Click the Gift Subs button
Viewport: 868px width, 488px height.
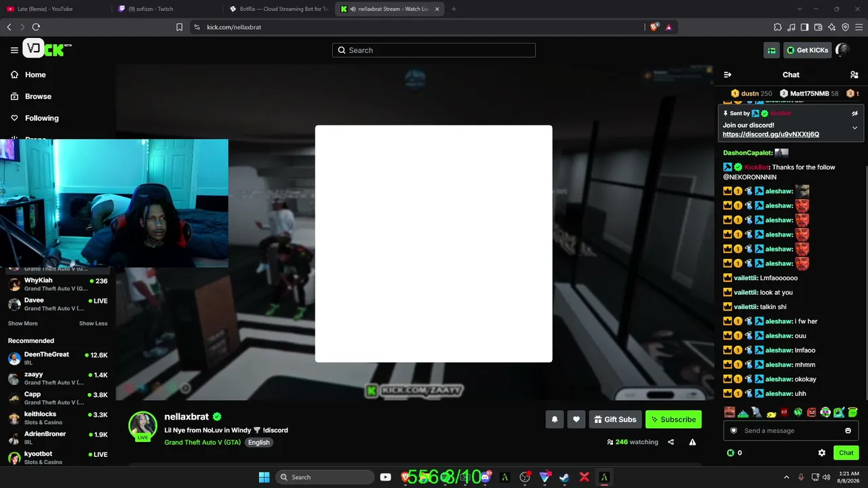[615, 420]
